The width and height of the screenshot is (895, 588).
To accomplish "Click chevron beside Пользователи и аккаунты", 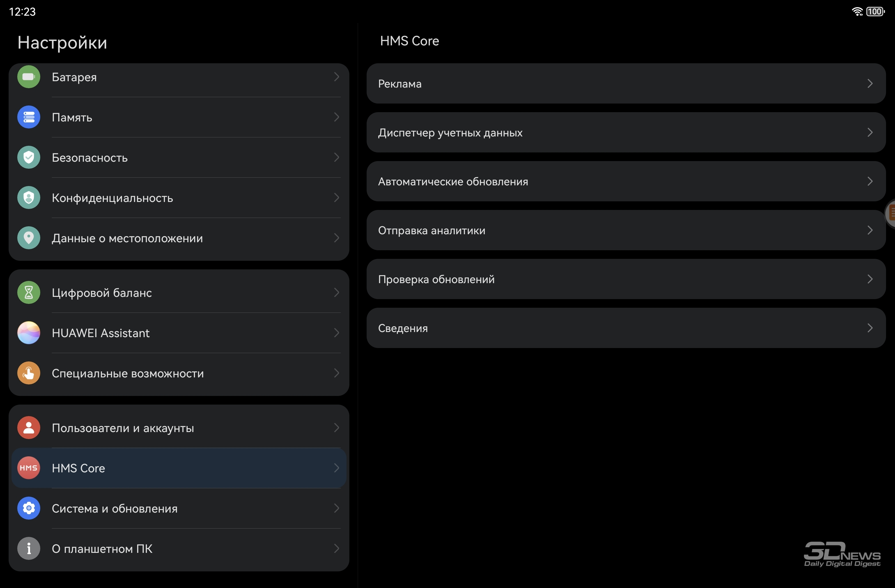I will 337,428.
